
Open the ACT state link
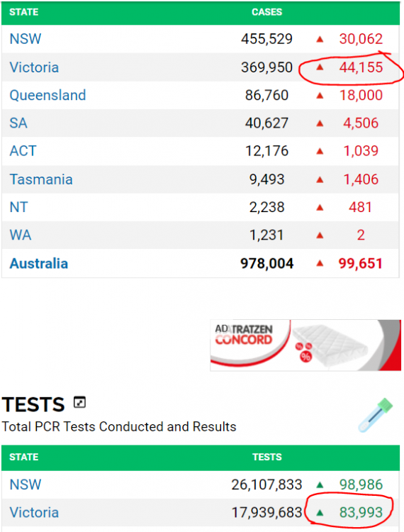coord(23,151)
